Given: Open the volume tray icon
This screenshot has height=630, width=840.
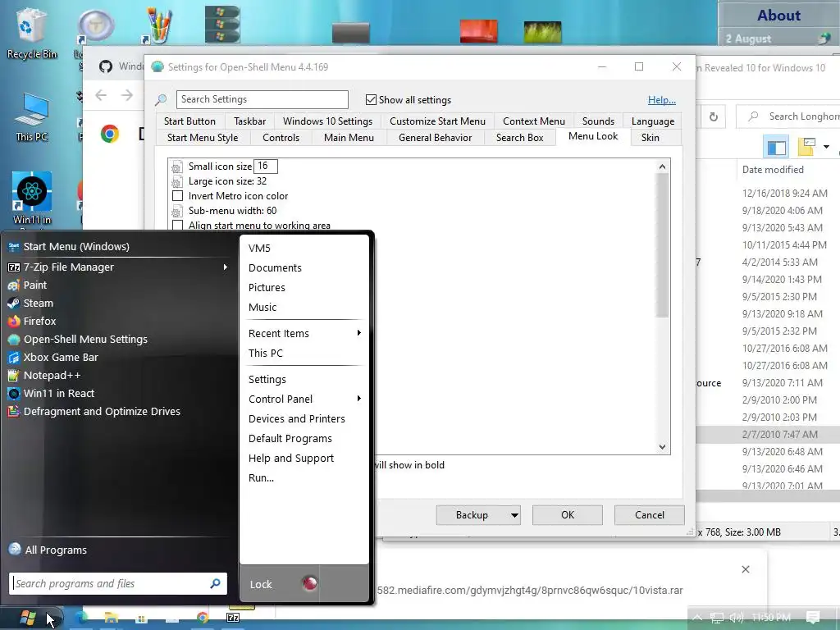Looking at the screenshot, I should (736, 618).
